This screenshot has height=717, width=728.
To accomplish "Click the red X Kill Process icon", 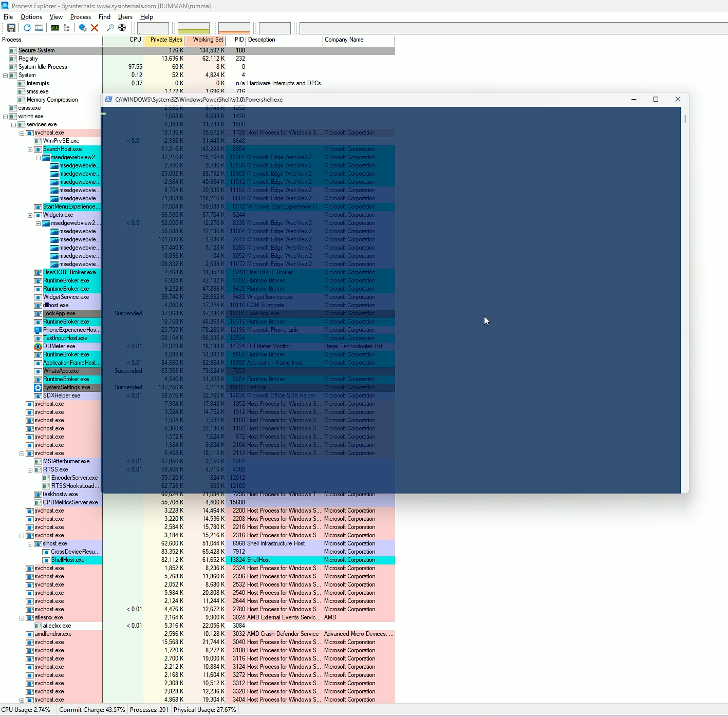I will pos(95,28).
